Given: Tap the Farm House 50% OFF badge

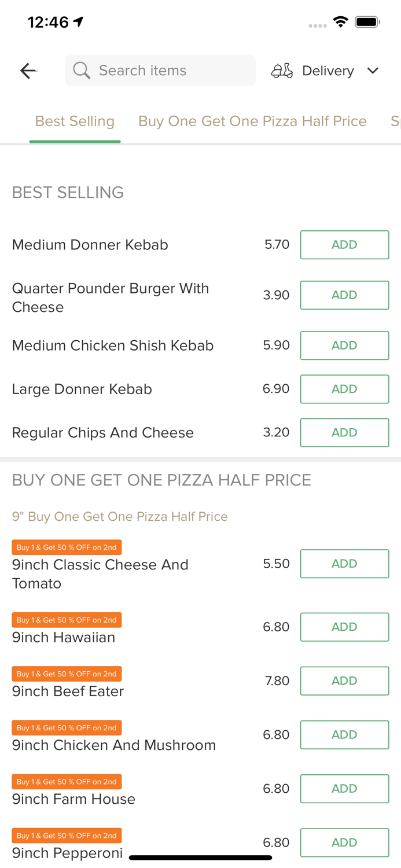Looking at the screenshot, I should click(67, 782).
